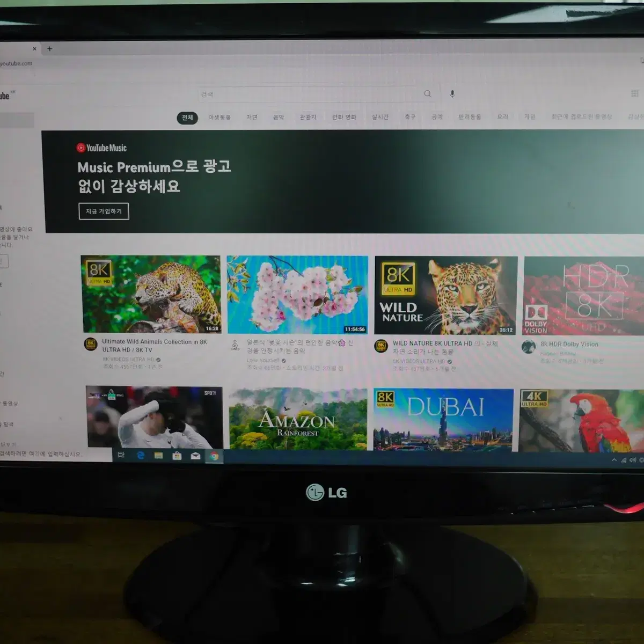
Task: Open the 8K VIDEOS ULTRA HD channel avatar
Action: pos(91,344)
